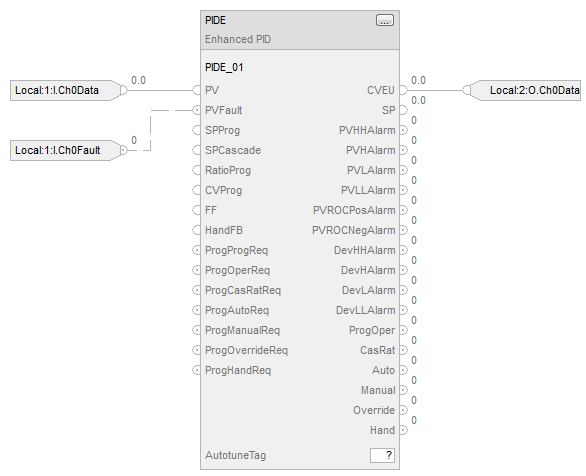
Task: Click the Auto output pin
Action: pos(403,370)
